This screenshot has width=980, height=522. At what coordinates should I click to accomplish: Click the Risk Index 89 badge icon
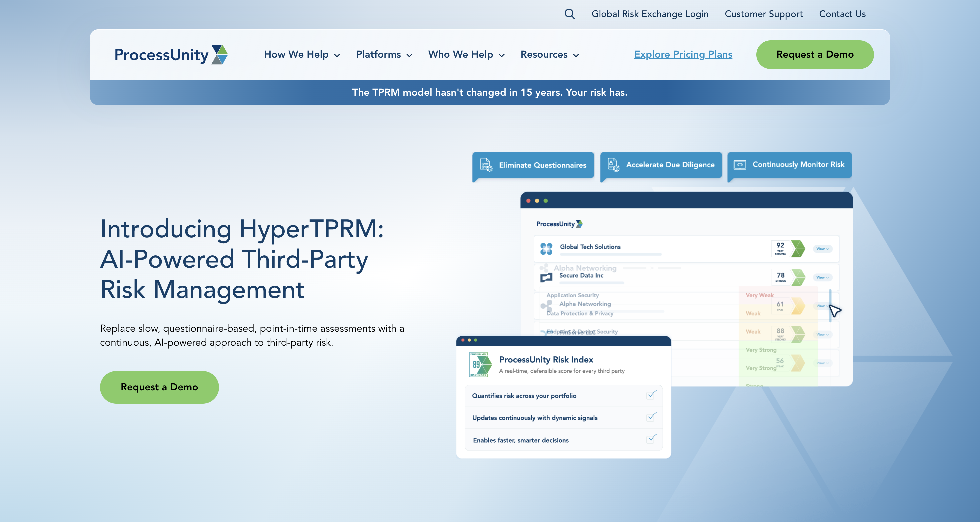tap(480, 364)
